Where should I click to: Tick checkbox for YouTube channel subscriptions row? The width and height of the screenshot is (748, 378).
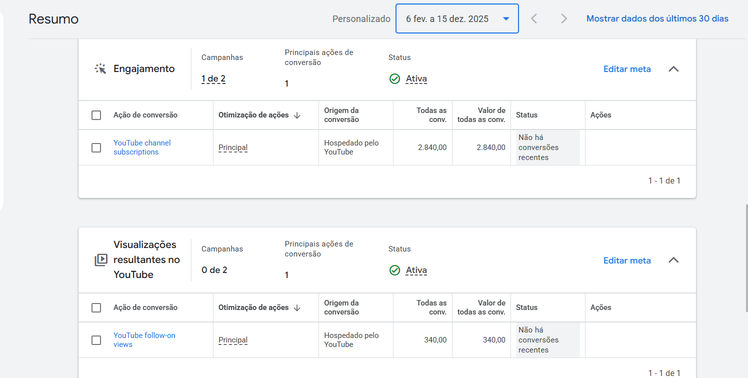pyautogui.click(x=96, y=147)
